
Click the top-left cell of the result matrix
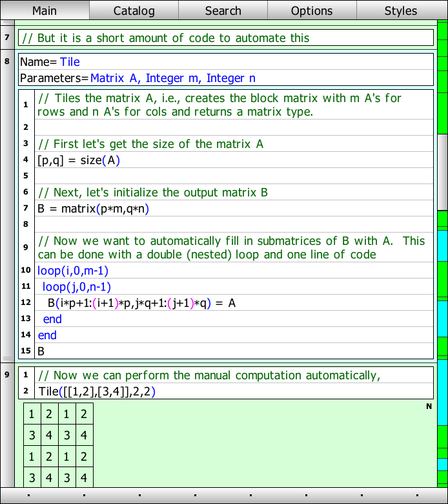(32, 414)
